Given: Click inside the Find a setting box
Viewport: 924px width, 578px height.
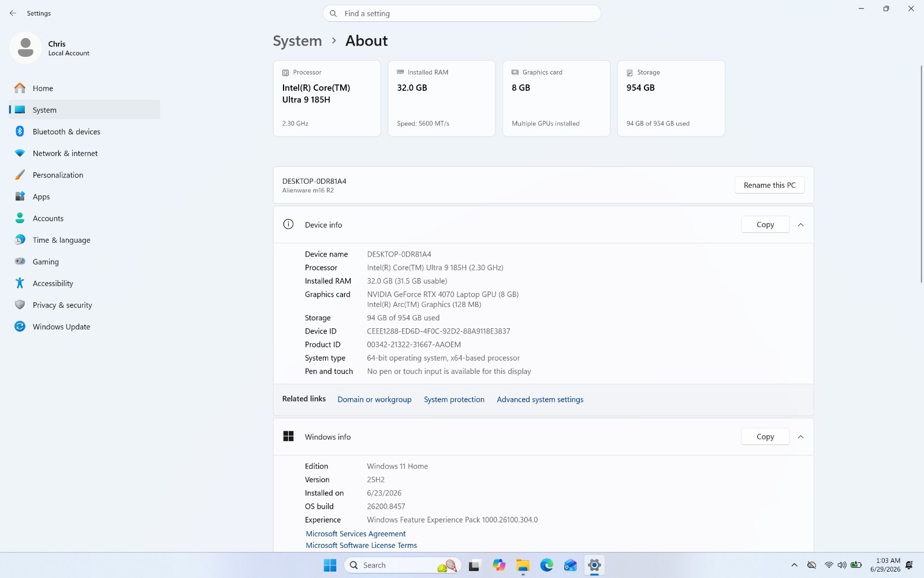Looking at the screenshot, I should point(462,13).
